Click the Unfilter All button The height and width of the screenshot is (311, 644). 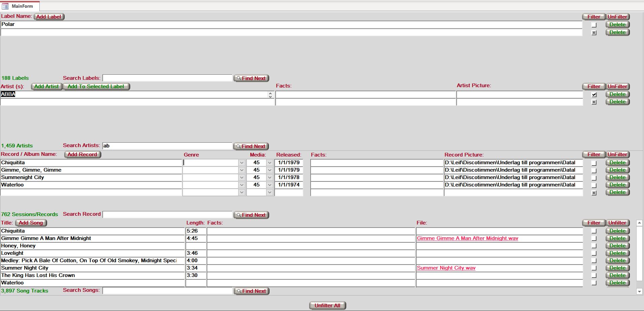pos(327,306)
